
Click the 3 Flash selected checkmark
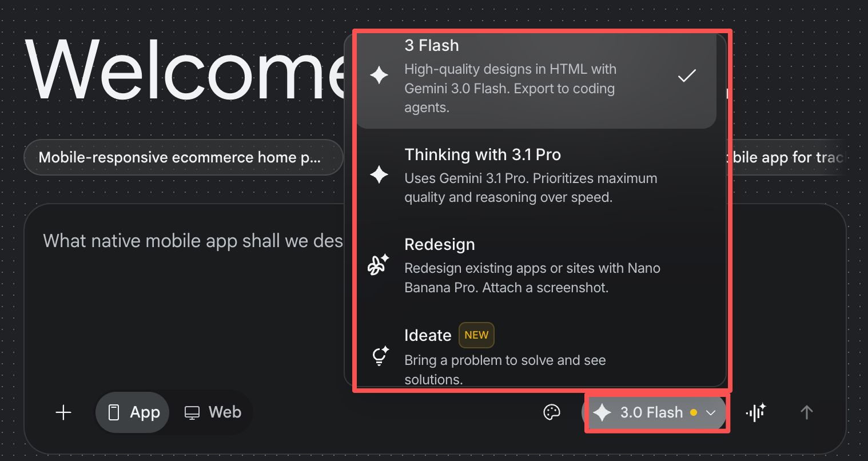tap(687, 75)
